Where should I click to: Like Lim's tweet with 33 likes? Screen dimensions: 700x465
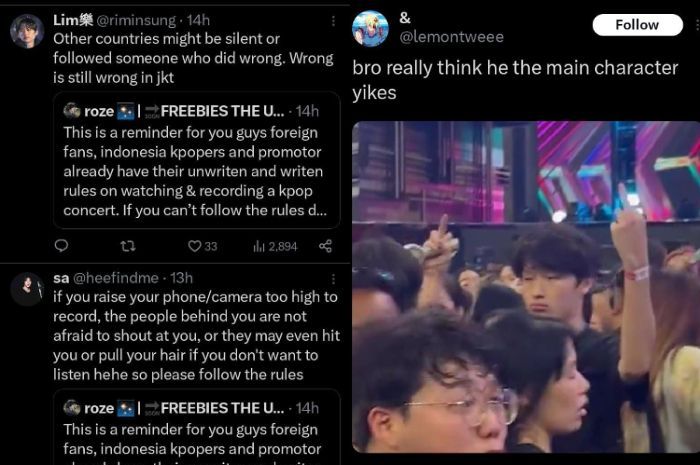tap(202, 246)
